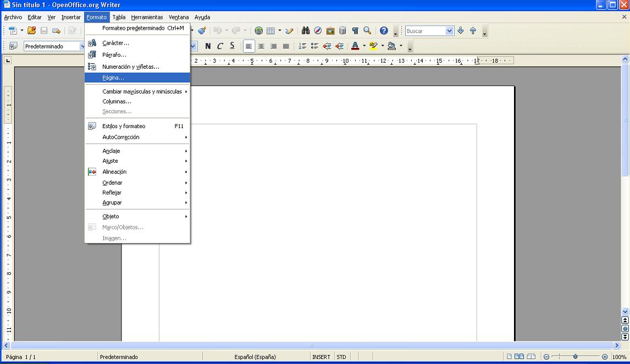Justify paragraph text
Screen dimensions: 630x364
(x=286, y=46)
